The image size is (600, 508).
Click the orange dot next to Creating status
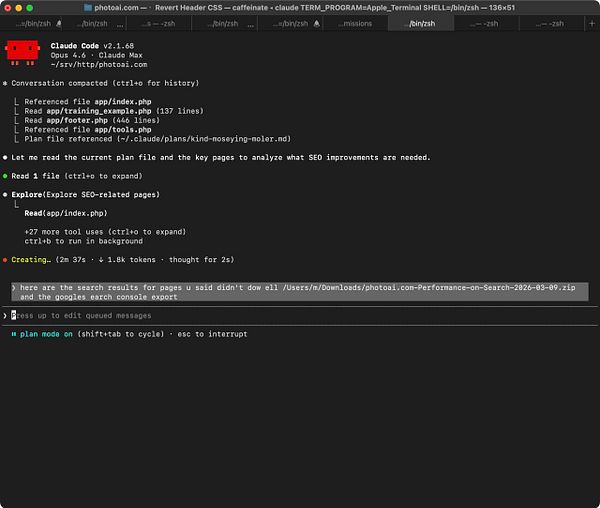[x=5, y=260]
